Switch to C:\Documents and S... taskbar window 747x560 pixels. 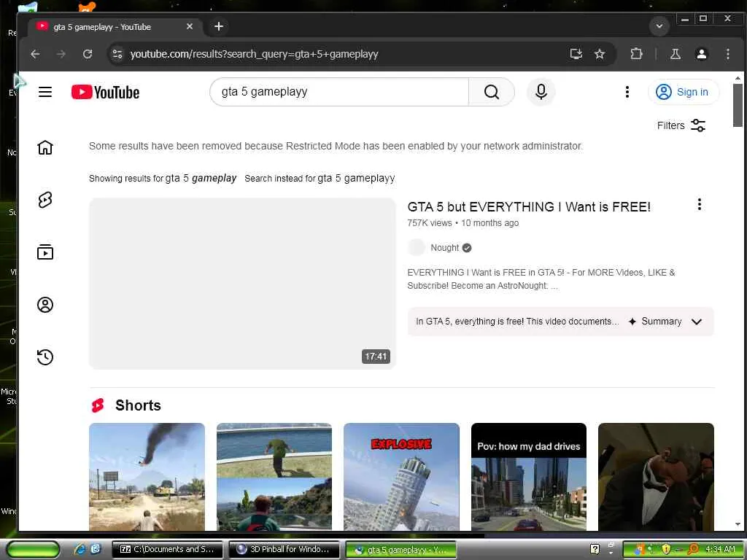tap(167, 549)
